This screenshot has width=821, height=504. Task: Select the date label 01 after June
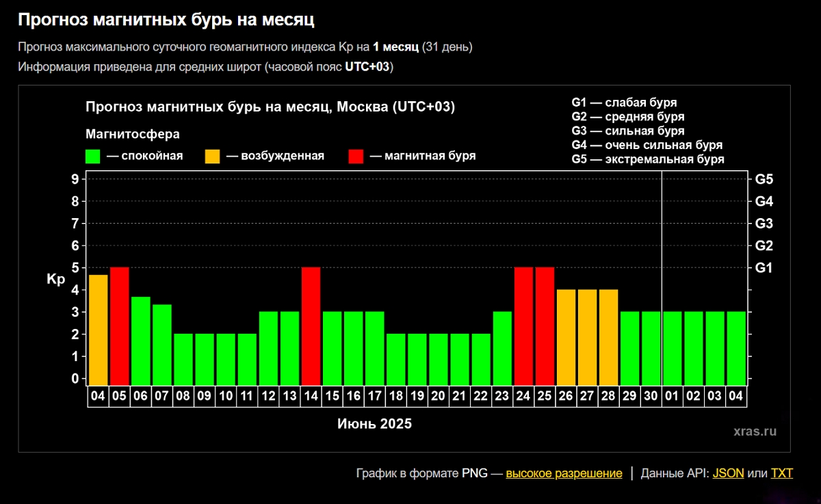[673, 397]
